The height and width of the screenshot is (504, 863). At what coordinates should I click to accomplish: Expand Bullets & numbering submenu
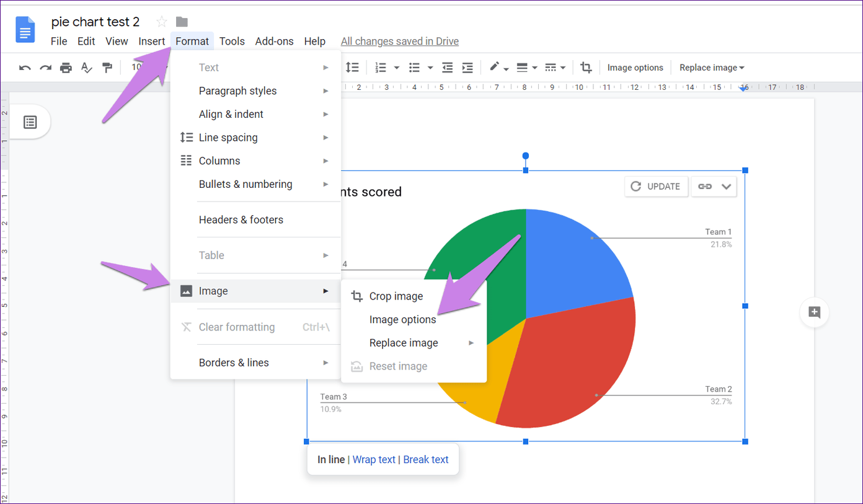click(255, 184)
